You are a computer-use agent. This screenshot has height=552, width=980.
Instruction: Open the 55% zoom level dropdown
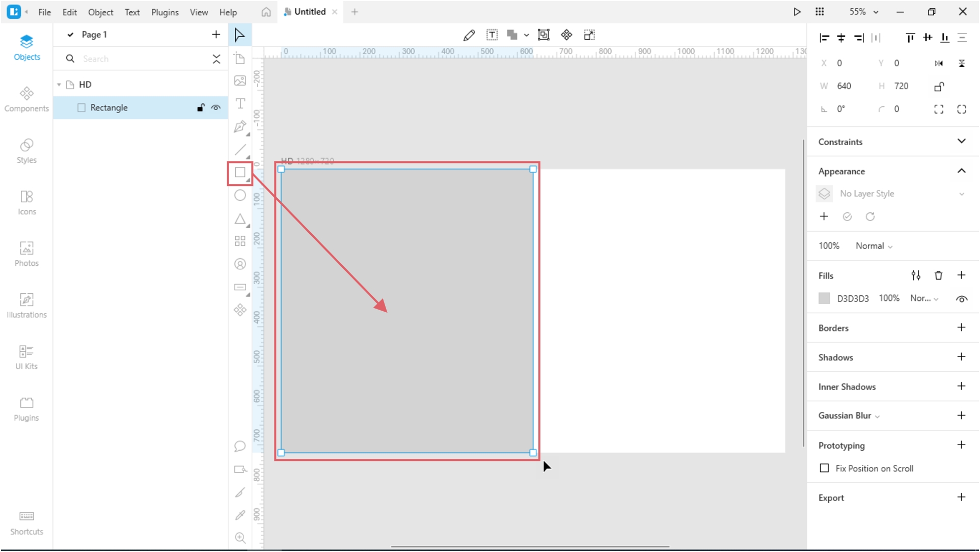pos(863,12)
